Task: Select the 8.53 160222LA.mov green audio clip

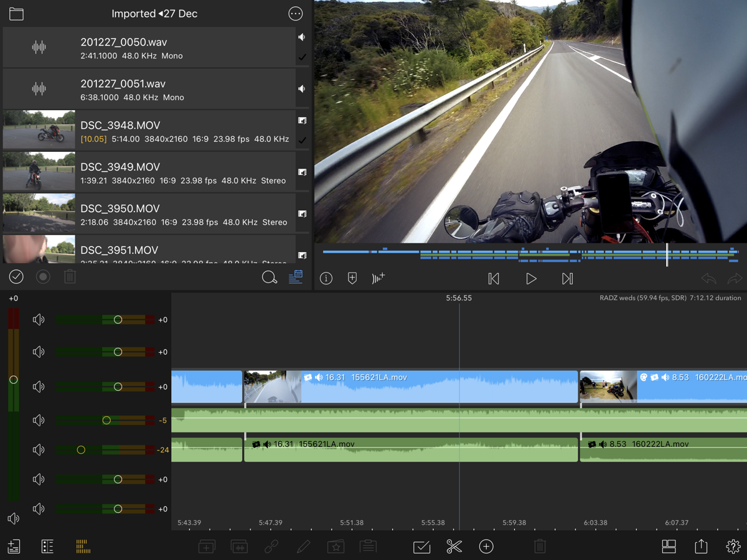Action: (x=663, y=450)
